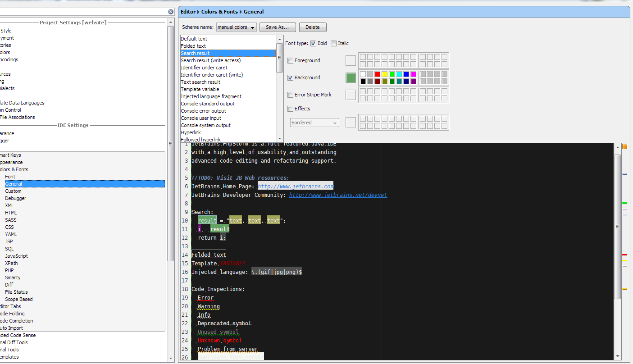The width and height of the screenshot is (633, 364).
Task: Enable the Error Stripe Mark checkbox
Action: [x=291, y=95]
